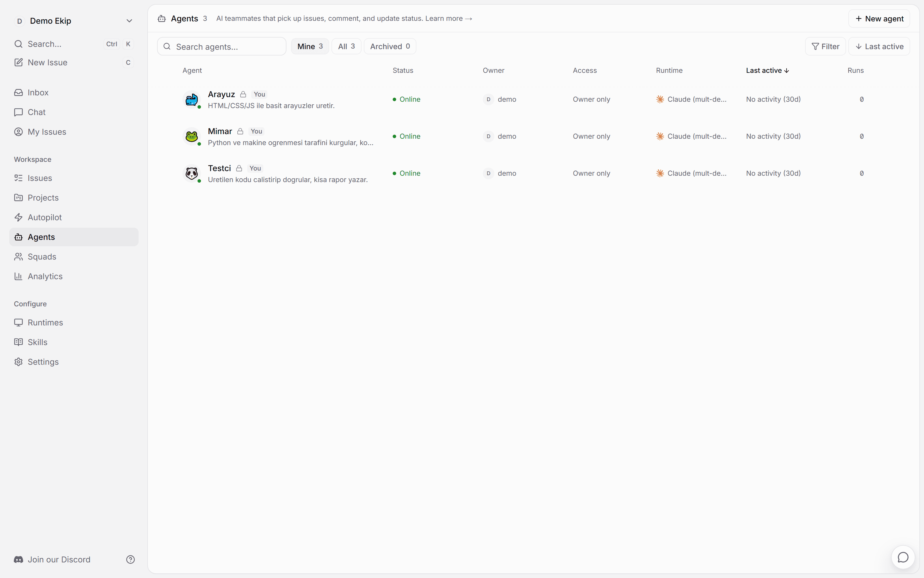Click the help question mark icon
This screenshot has width=924, height=578.
pyautogui.click(x=131, y=560)
